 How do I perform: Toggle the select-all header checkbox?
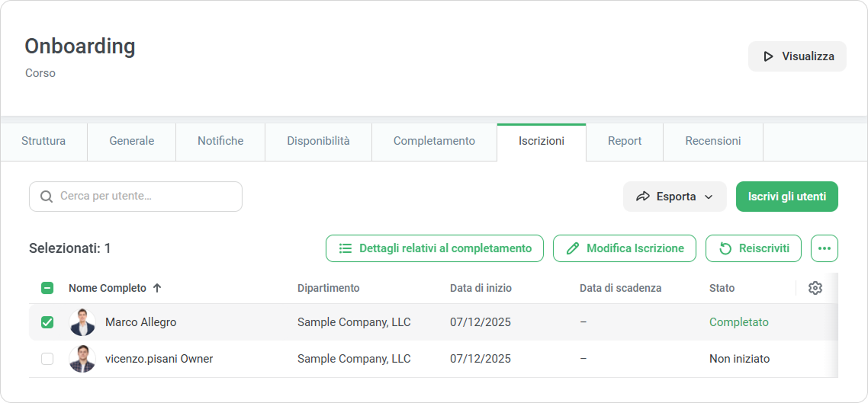(x=47, y=288)
